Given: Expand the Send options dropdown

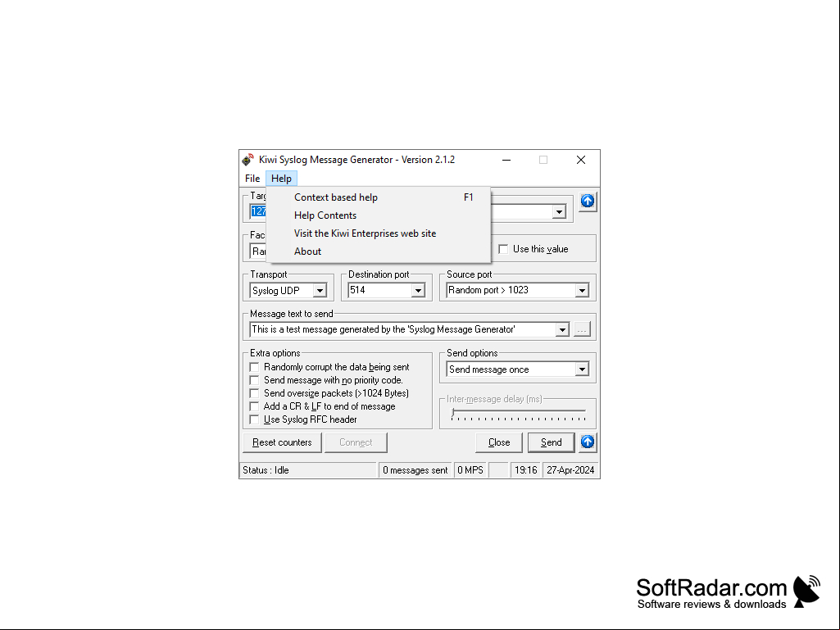Looking at the screenshot, I should click(583, 369).
